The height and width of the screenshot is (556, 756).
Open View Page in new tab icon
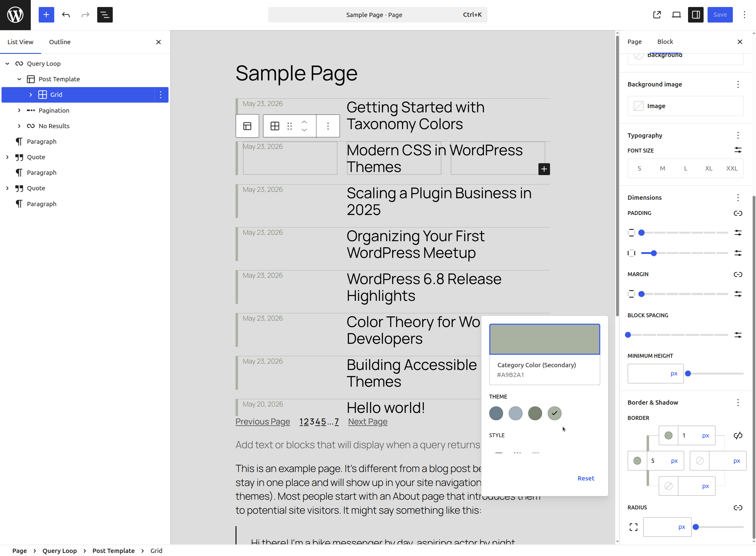point(657,15)
